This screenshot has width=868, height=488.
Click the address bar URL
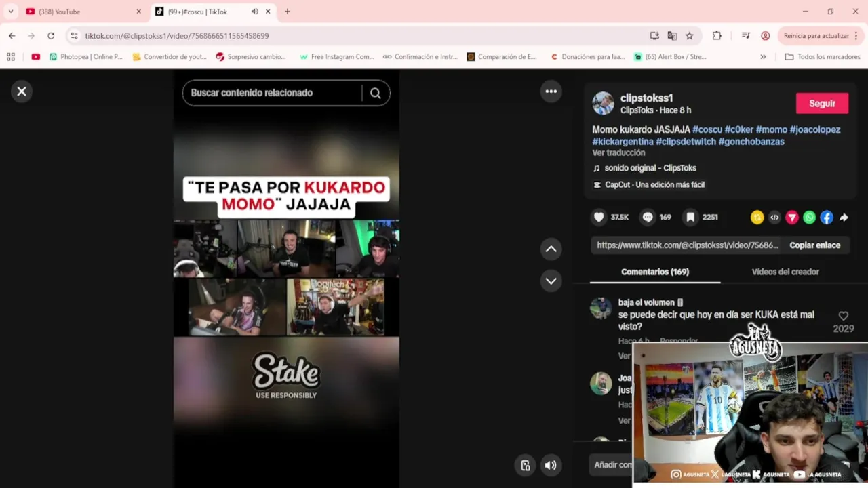[x=176, y=36]
